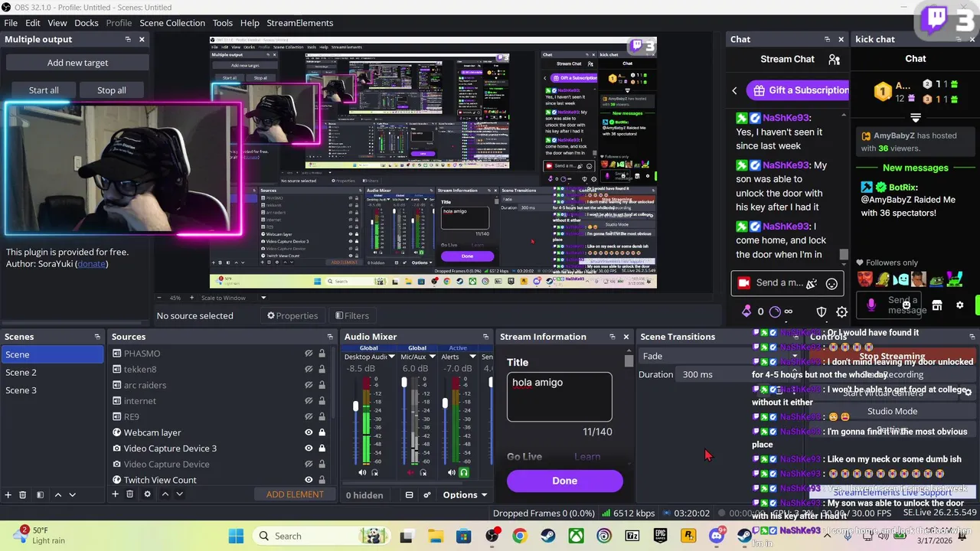Open the File menu
This screenshot has width=980, height=551.
tap(11, 23)
